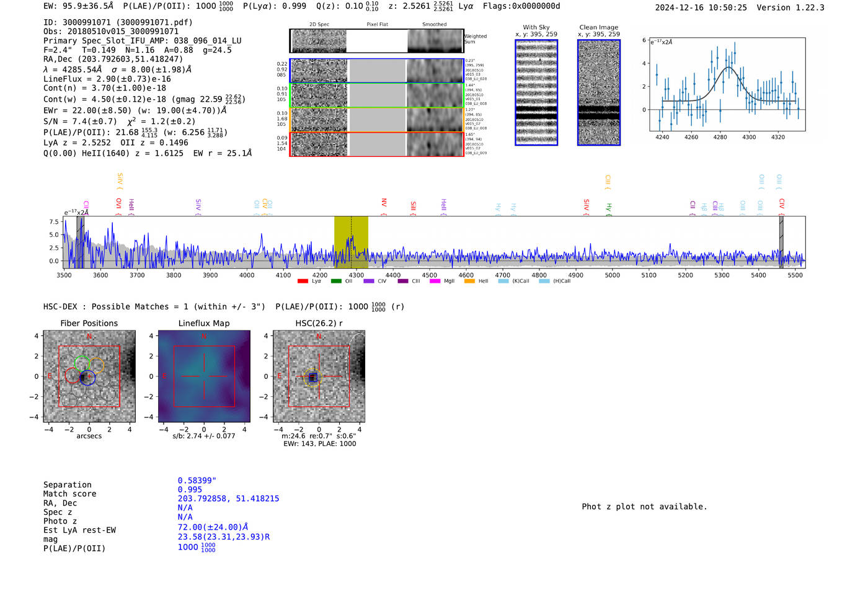Viewport: 868px width, 591px height.
Task: Click the blue coordinates "203.792858, 51.418215"
Action: tap(229, 499)
